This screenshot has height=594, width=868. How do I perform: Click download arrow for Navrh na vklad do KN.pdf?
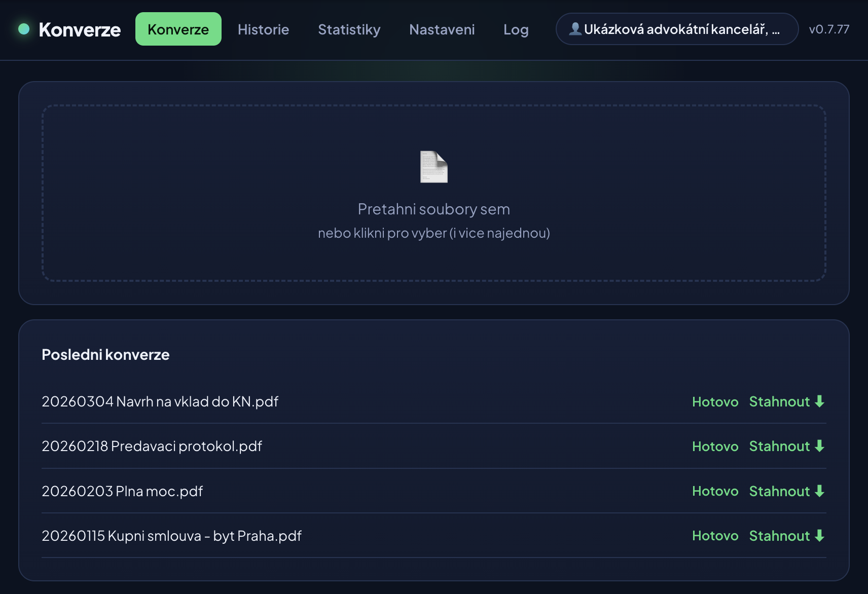tap(819, 401)
